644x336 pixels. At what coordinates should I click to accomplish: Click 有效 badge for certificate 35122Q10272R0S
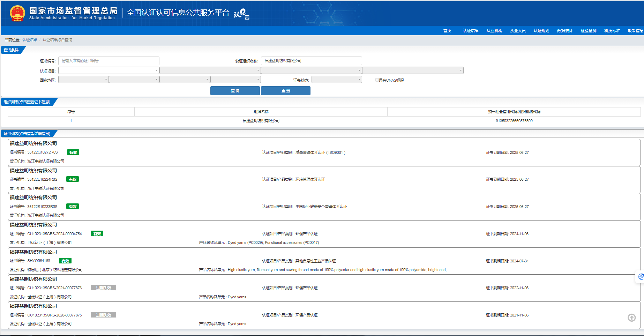[73, 152]
